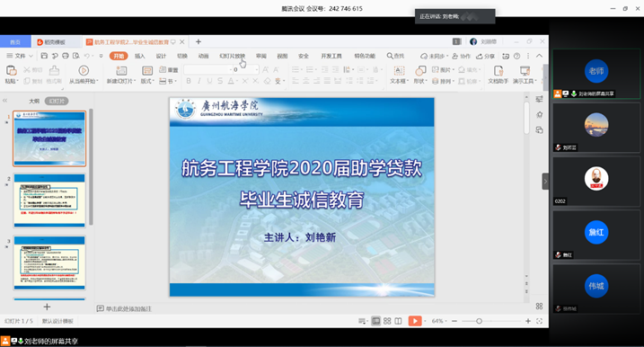
Task: Toggle Italic formatting button
Action: click(199, 81)
